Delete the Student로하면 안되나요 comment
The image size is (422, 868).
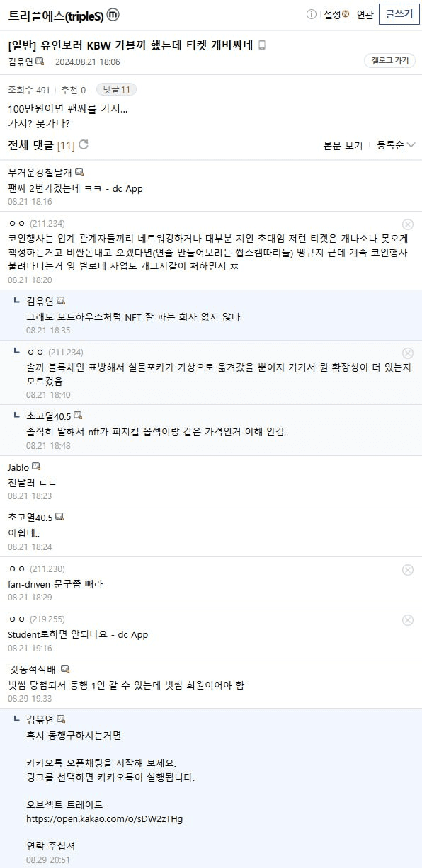408,619
